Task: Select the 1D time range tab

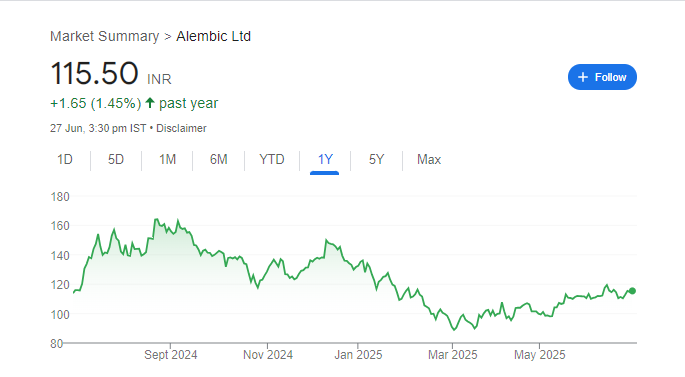Action: (x=65, y=159)
